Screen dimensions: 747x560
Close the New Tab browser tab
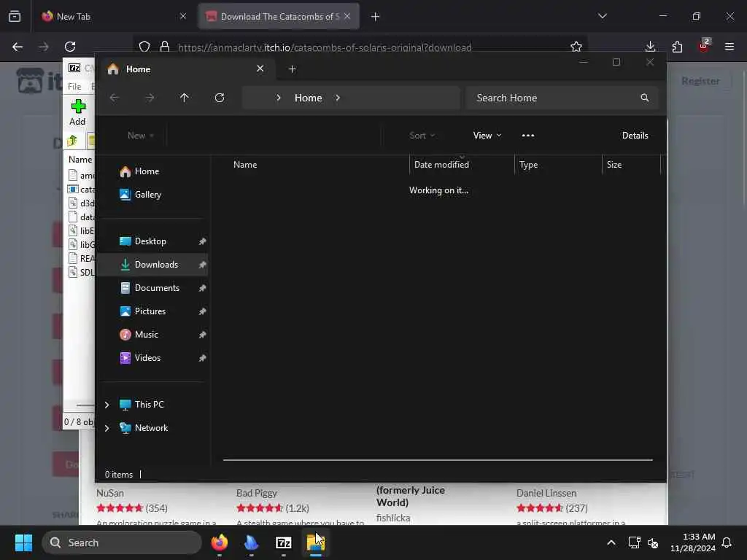(x=183, y=16)
